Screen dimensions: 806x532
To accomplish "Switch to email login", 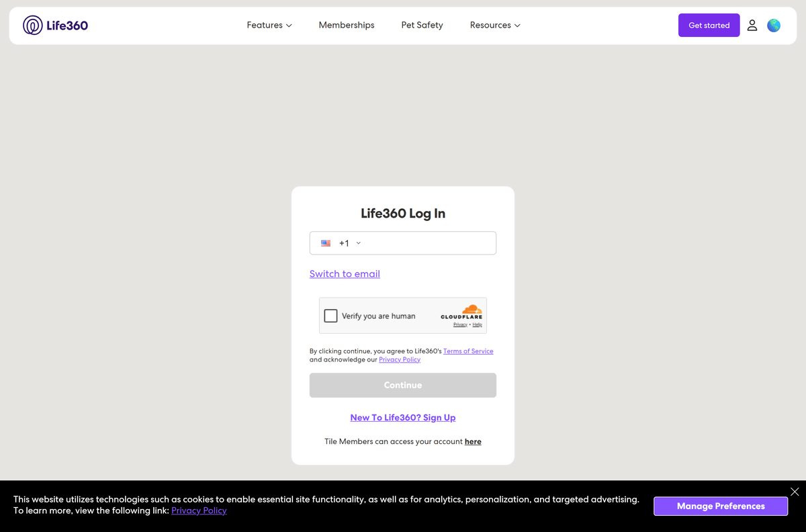I will click(x=345, y=274).
